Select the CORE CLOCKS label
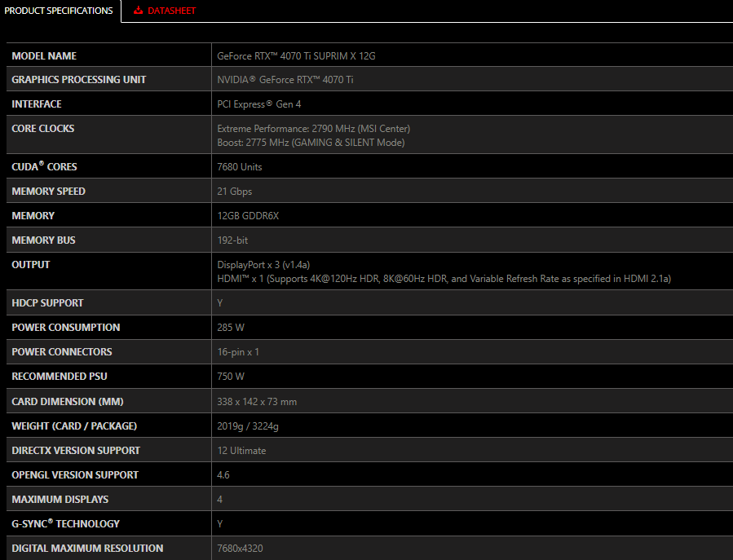Screen dimensions: 733x560 (x=43, y=129)
